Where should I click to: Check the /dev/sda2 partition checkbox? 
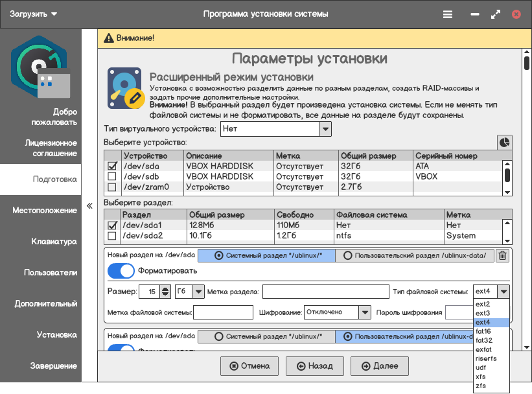click(111, 236)
